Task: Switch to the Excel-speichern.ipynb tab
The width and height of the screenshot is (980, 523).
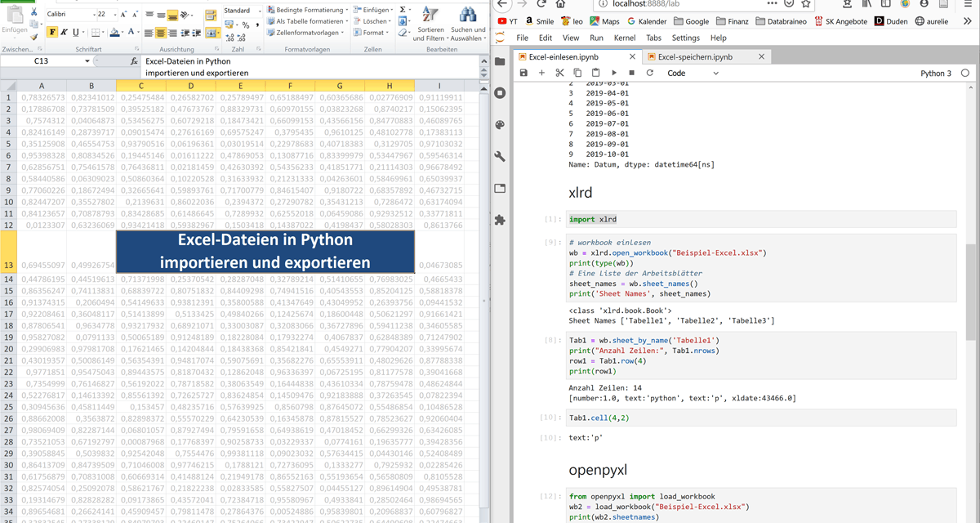Action: click(695, 57)
